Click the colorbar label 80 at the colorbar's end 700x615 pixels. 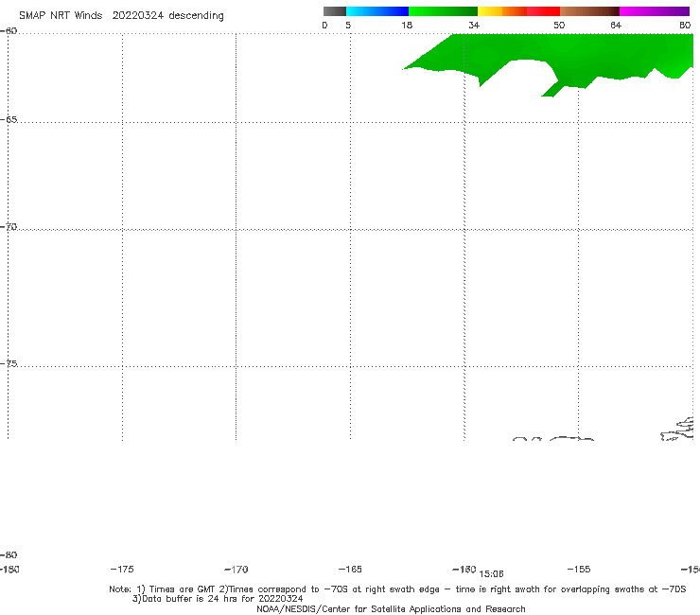pyautogui.click(x=685, y=26)
